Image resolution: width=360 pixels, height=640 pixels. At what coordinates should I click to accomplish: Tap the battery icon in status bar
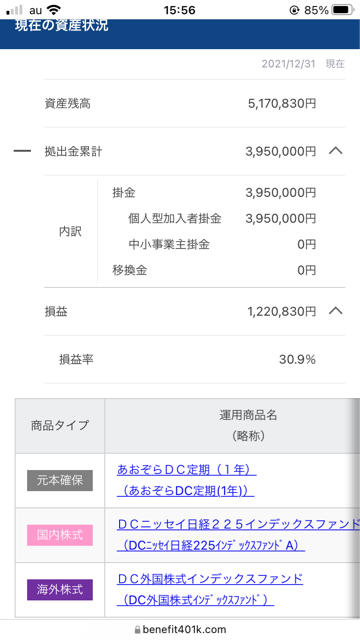[343, 10]
